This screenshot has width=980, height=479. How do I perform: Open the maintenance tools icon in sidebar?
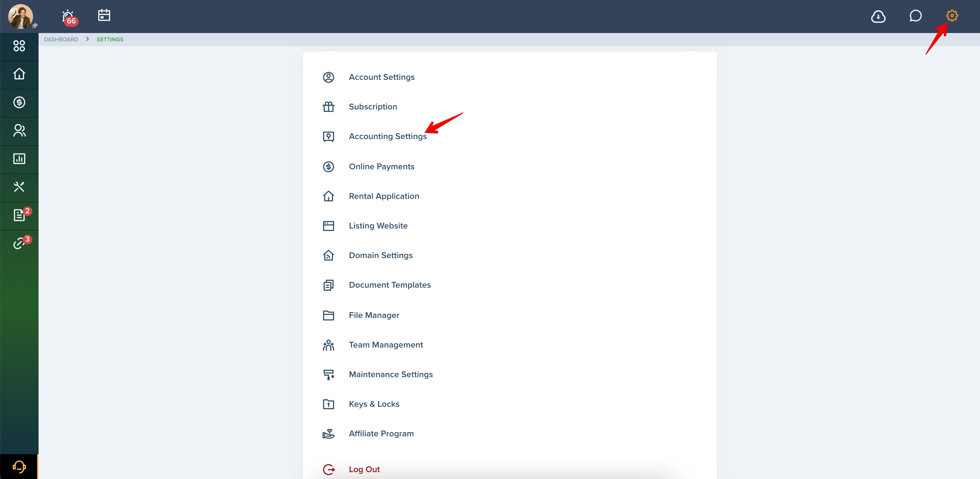coord(19,187)
